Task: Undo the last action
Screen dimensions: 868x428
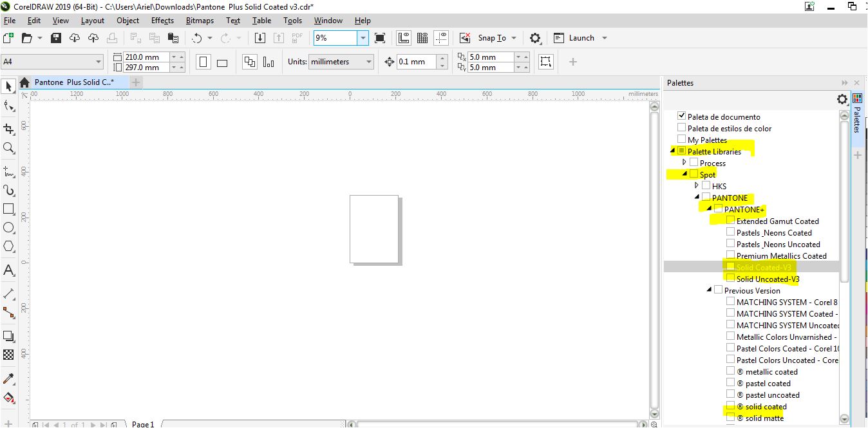Action: 197,38
